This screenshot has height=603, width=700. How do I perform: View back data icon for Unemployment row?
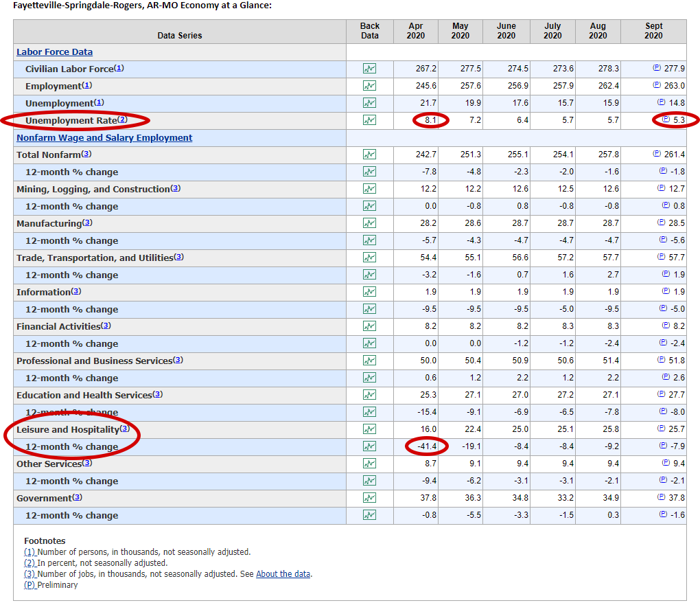pos(369,103)
